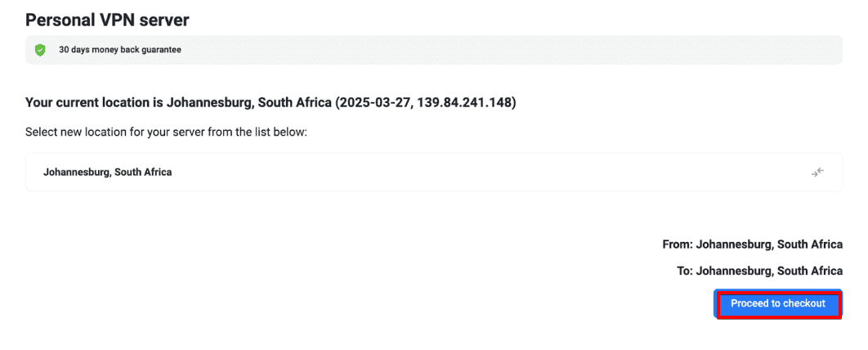Click the word 'To:' in the summary

coord(684,271)
